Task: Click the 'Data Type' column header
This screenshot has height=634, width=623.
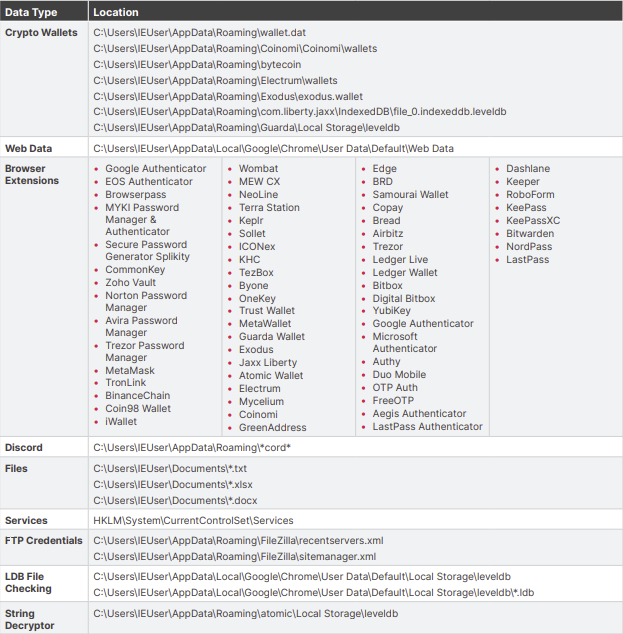Action: (31, 12)
